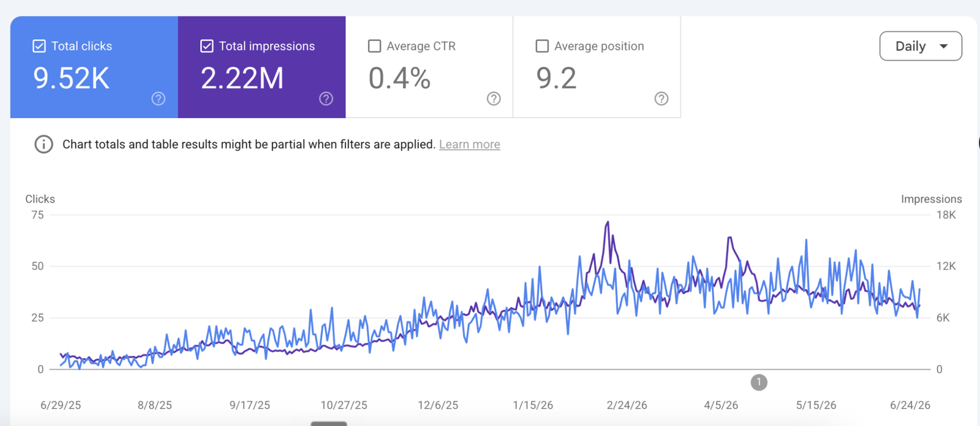
Task: Select the 2.22M Total impressions card
Action: coord(262,67)
